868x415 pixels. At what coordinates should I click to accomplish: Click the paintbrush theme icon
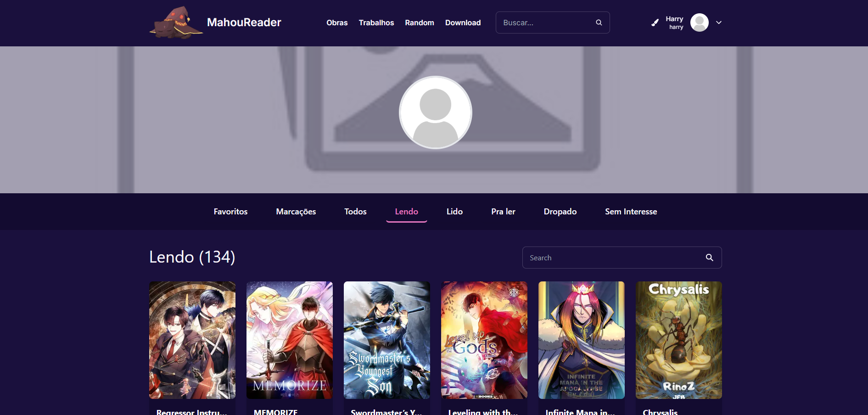(655, 22)
